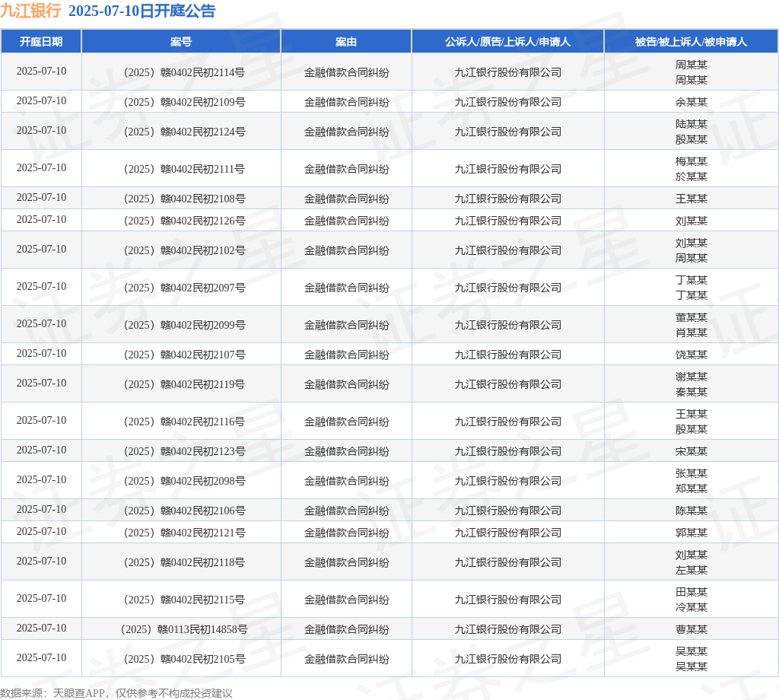
Task: Click defendant 郑某某 in the 2098 row
Action: pyautogui.click(x=691, y=488)
